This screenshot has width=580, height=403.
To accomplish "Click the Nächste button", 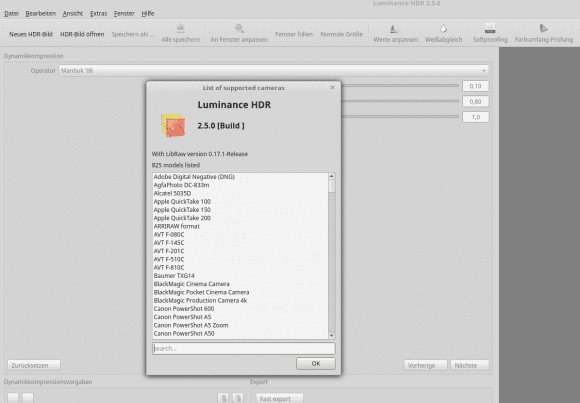I will pos(469,365).
